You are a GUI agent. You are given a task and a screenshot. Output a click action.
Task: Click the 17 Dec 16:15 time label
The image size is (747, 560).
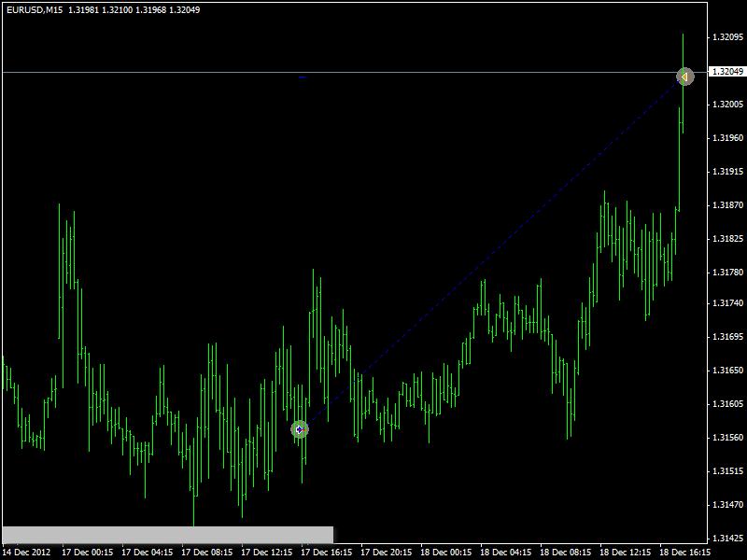(327, 553)
